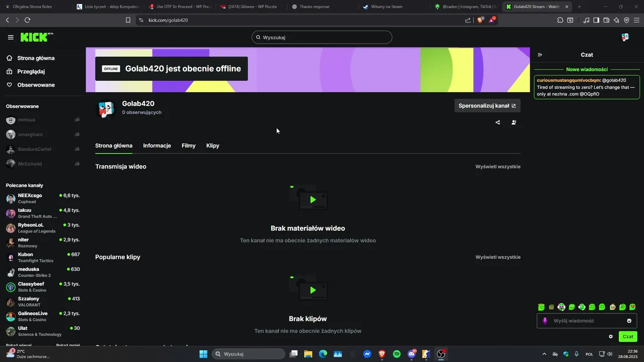Open Discord from the taskbar
This screenshot has width=644, height=362.
pyautogui.click(x=412, y=354)
